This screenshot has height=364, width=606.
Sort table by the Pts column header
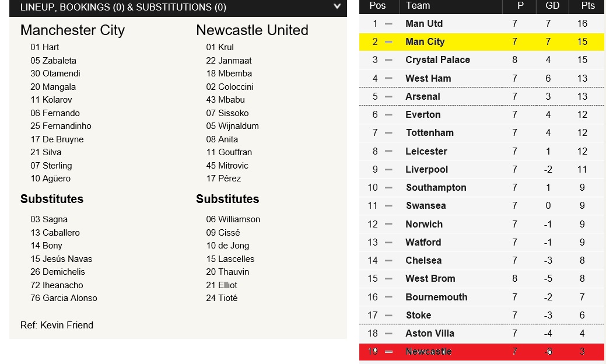587,6
